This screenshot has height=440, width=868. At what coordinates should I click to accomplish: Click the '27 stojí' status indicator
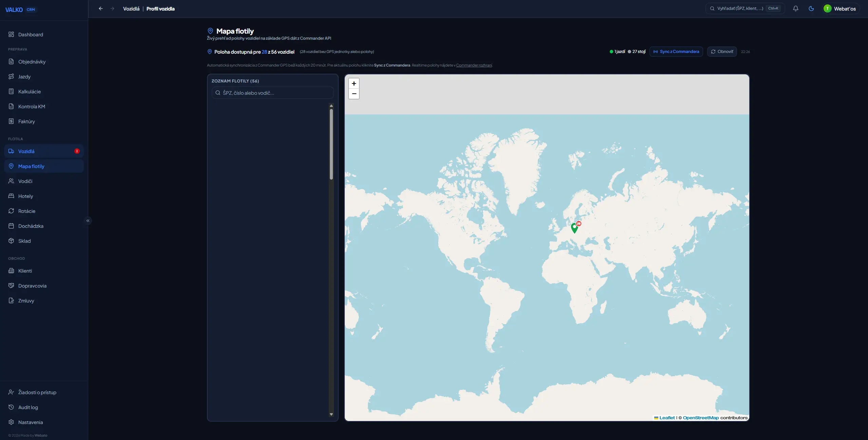point(637,52)
